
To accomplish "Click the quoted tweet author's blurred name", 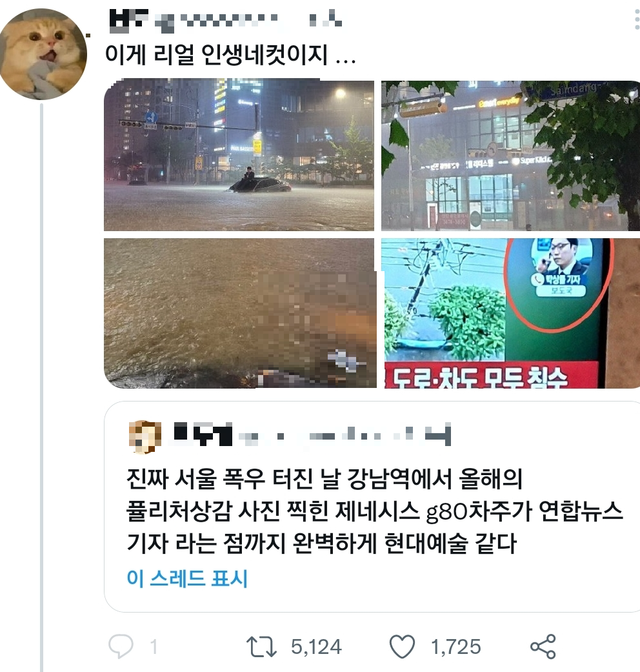I will pos(312,434).
